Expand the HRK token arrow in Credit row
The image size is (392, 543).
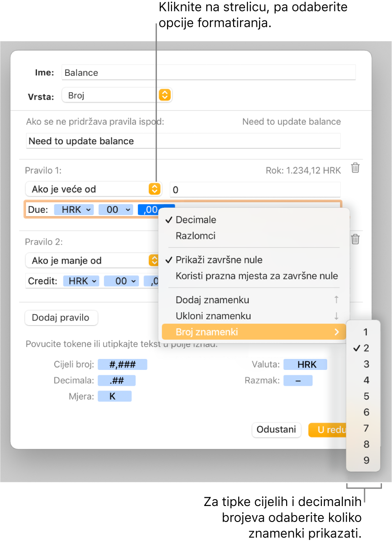click(94, 281)
